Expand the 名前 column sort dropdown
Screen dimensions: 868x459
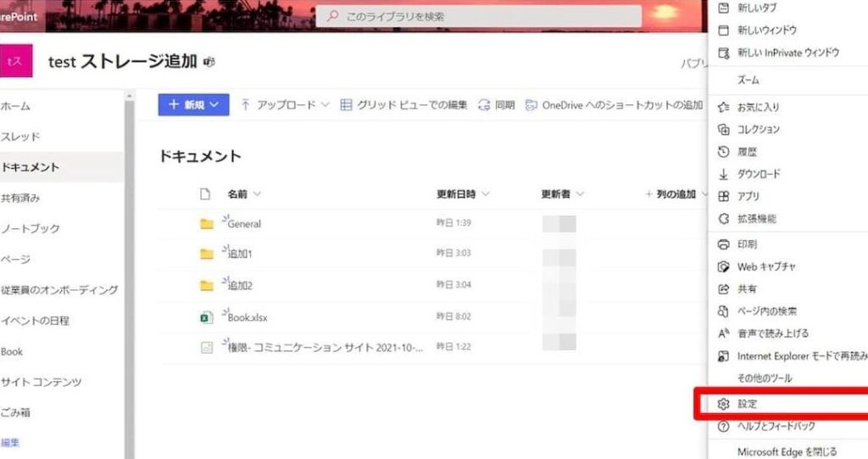[x=257, y=194]
